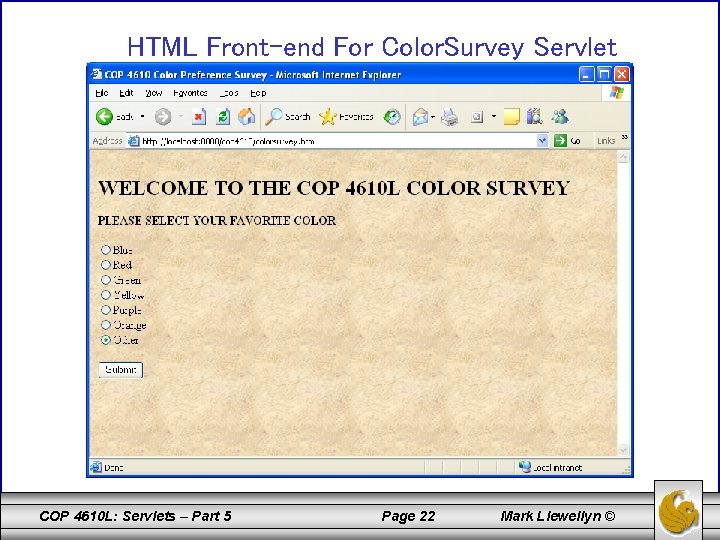Click the 'COP 4610L: Servlets – Part 5' footer text
The image size is (720, 540).
[135, 517]
